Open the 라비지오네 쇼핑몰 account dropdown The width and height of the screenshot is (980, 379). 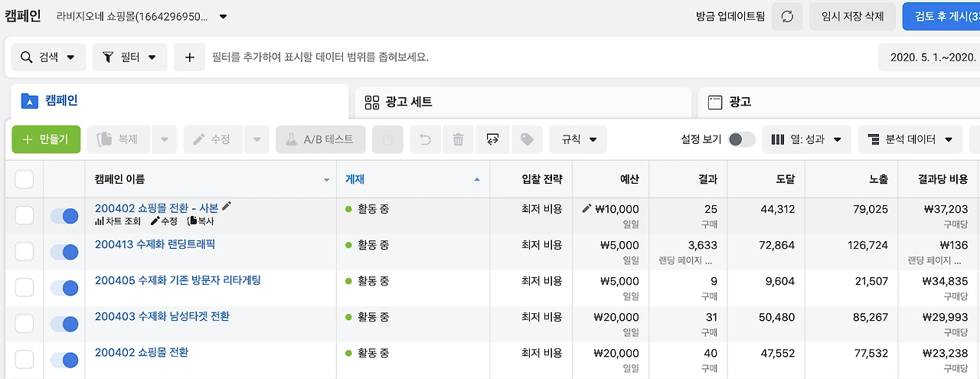pyautogui.click(x=142, y=16)
